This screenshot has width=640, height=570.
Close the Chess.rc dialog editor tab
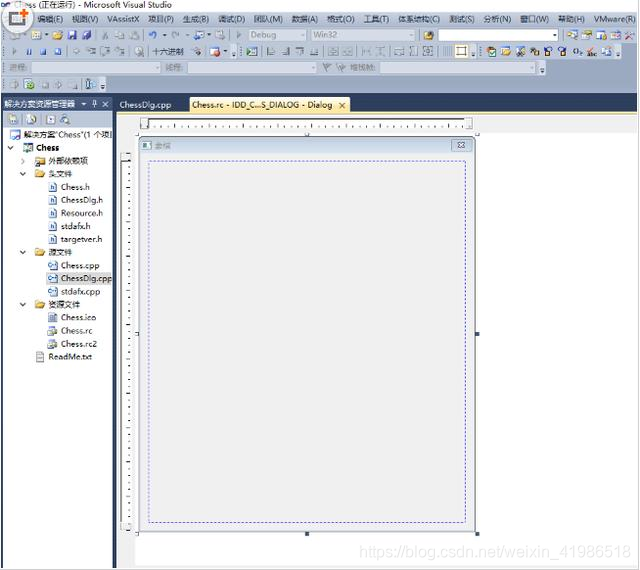(342, 105)
